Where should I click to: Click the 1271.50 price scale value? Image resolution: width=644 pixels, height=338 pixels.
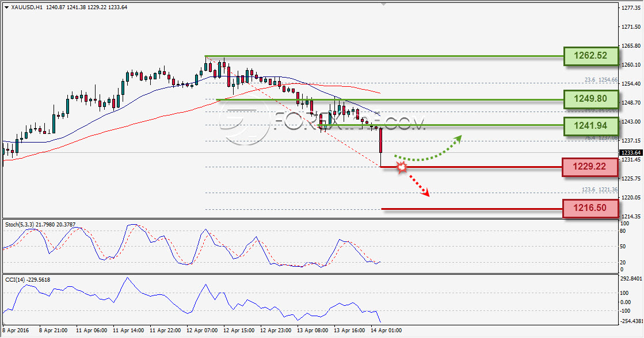point(631,26)
